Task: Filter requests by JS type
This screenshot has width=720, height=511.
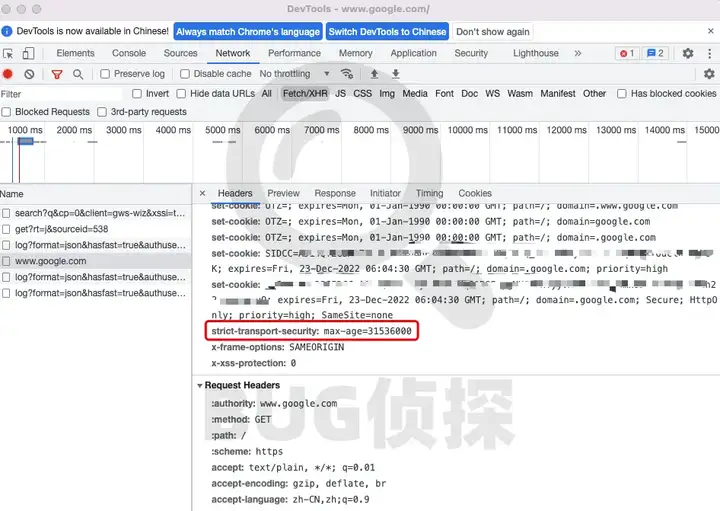Action: [340, 94]
